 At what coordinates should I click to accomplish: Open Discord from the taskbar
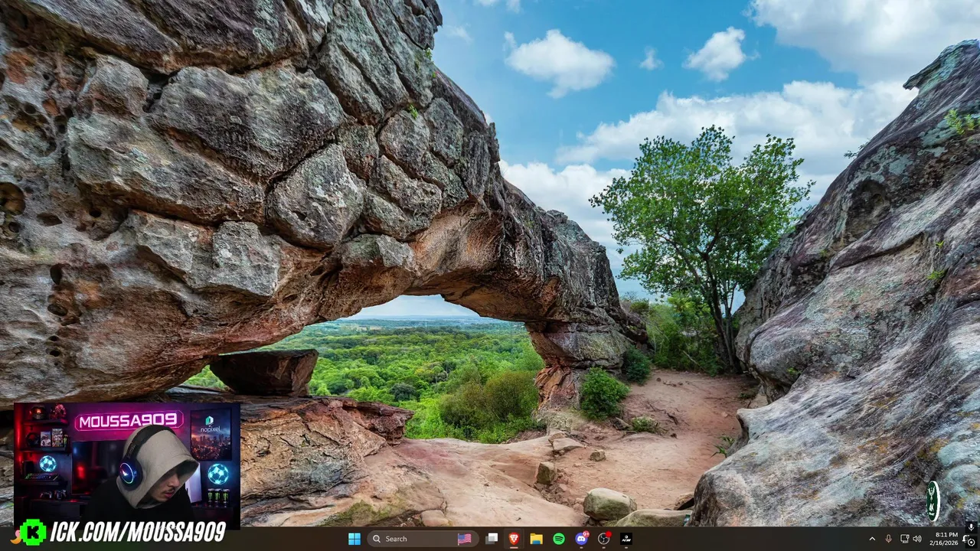[x=581, y=539]
